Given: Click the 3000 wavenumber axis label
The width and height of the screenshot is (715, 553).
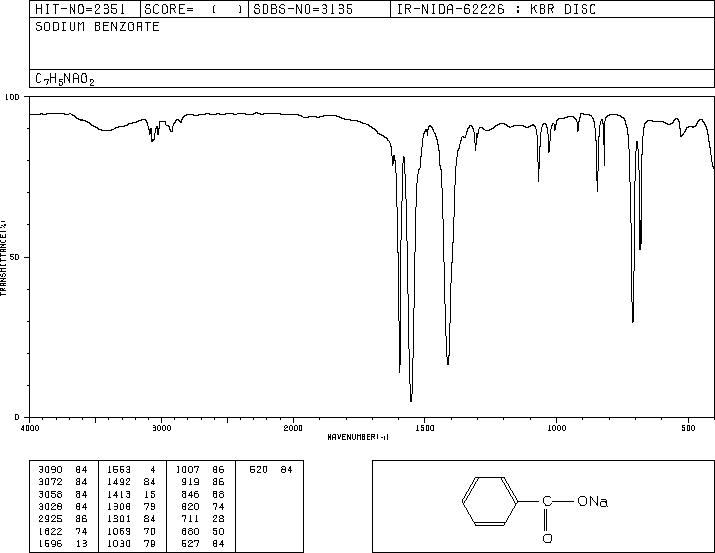Looking at the screenshot, I should [161, 428].
